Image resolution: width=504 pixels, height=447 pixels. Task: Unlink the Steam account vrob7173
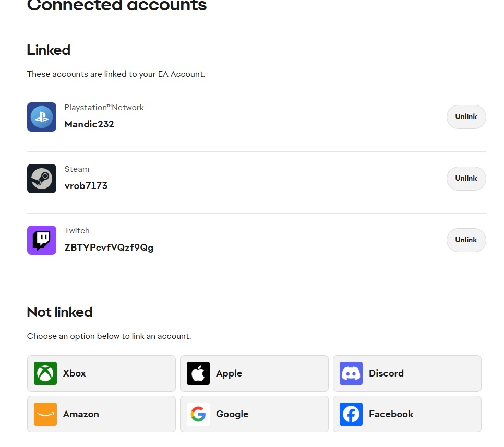click(466, 179)
